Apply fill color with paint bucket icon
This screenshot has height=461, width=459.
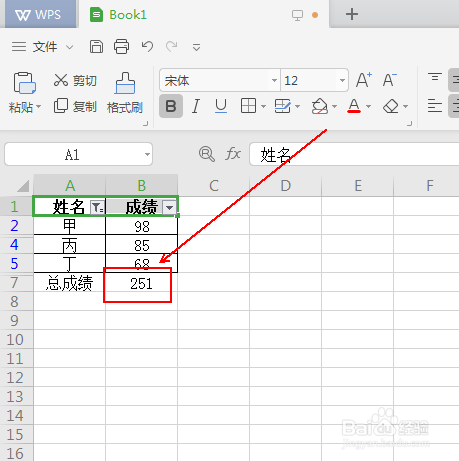[x=320, y=106]
